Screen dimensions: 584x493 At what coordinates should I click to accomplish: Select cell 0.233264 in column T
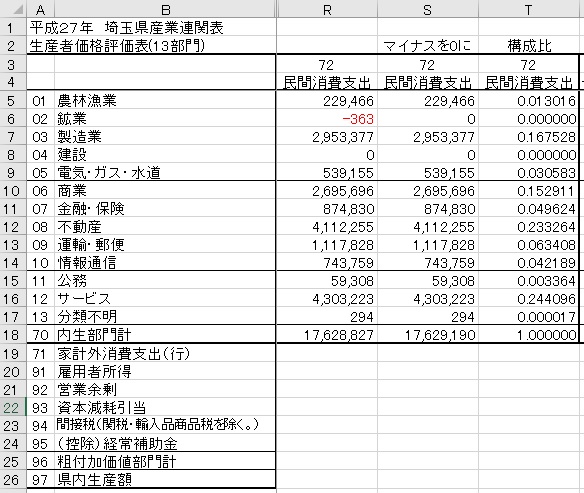pyautogui.click(x=529, y=227)
